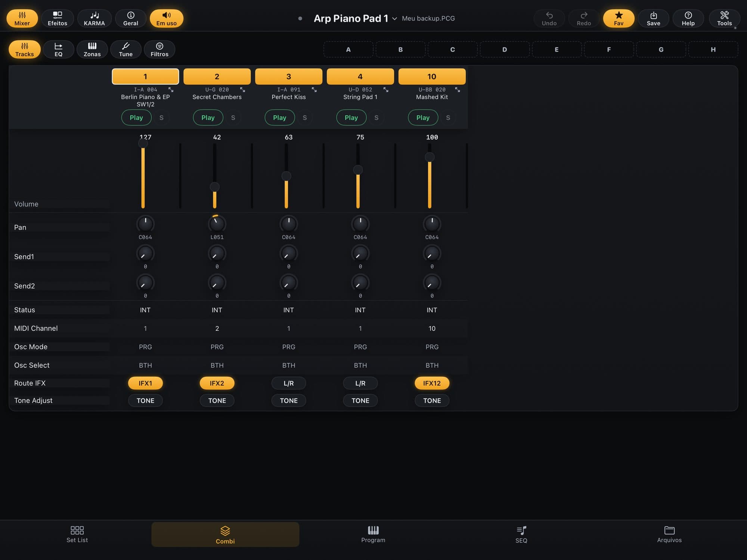Click volume slider of track 2

(215, 175)
